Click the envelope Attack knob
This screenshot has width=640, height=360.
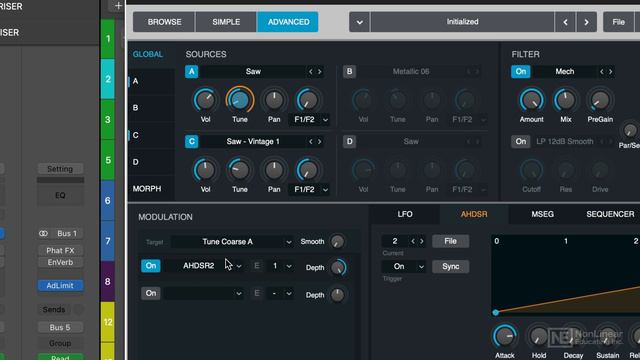click(504, 337)
